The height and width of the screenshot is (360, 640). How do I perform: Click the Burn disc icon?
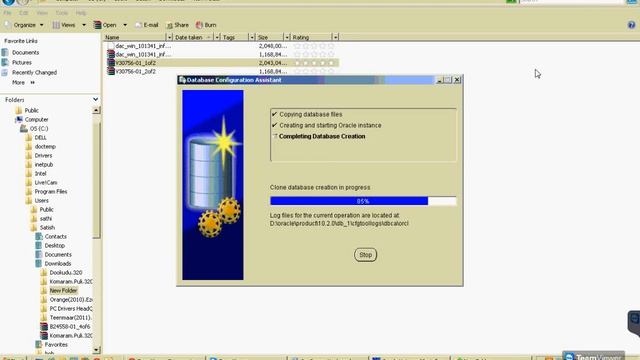coord(199,25)
